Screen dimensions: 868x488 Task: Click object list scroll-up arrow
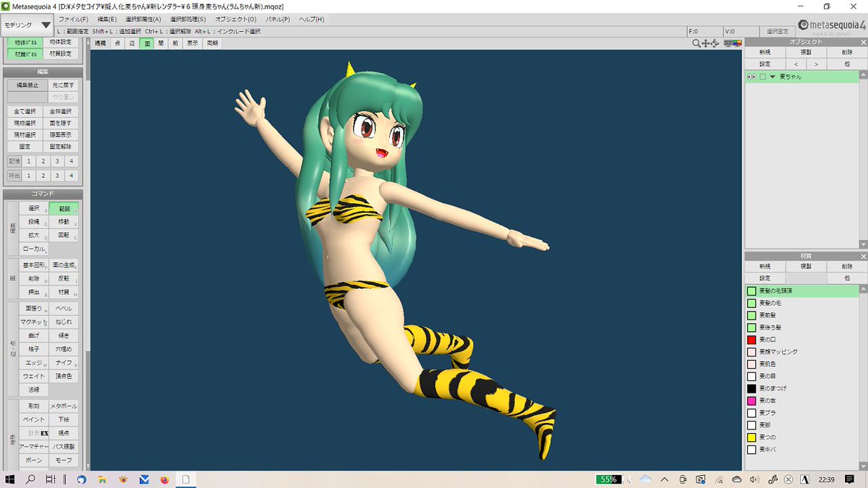pos(864,74)
